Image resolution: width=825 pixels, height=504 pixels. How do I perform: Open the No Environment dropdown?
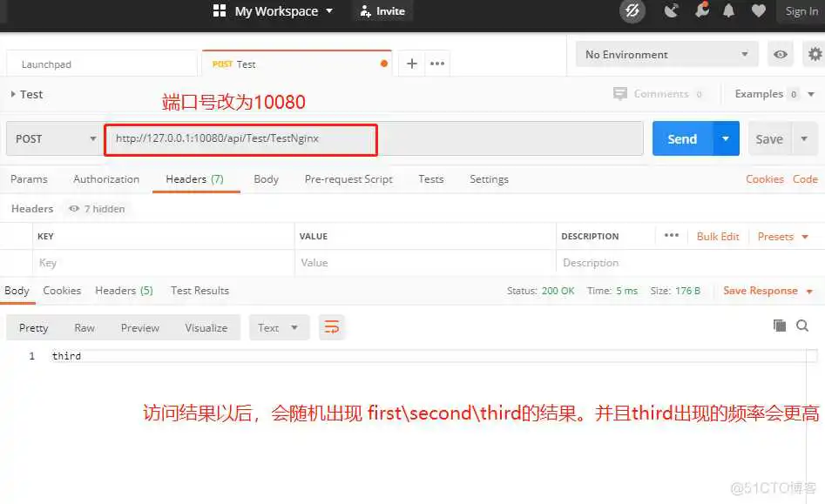[x=666, y=54]
